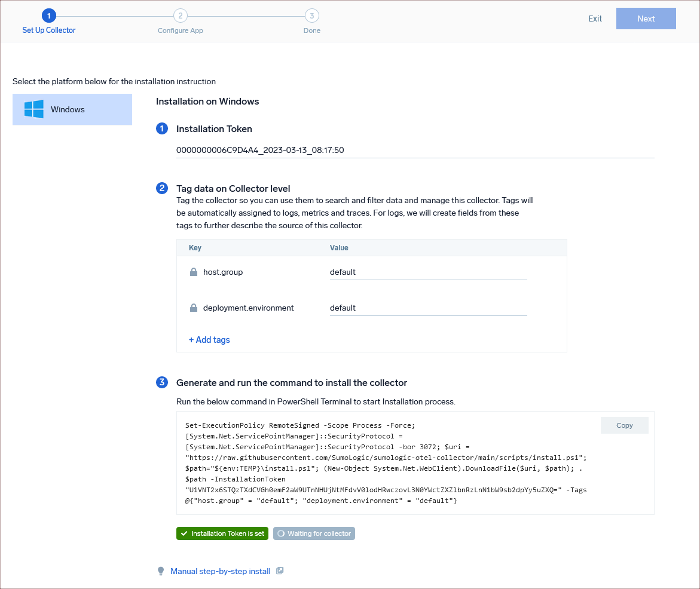This screenshot has width=700, height=589.
Task: Exit the collector setup wizard
Action: coord(595,19)
